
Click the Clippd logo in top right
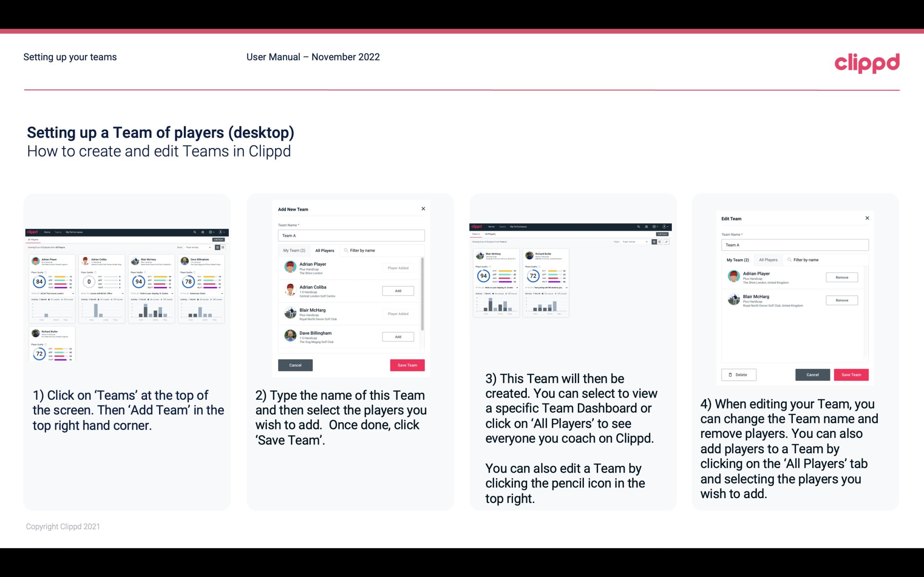point(867,62)
